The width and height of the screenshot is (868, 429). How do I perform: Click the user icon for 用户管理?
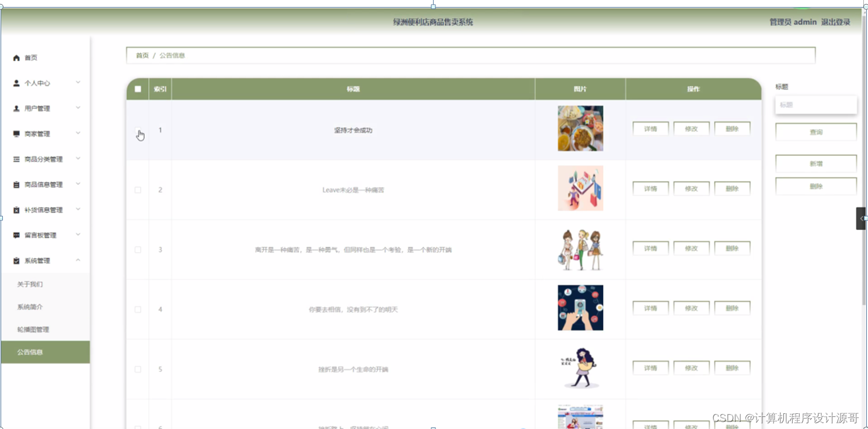(x=16, y=109)
